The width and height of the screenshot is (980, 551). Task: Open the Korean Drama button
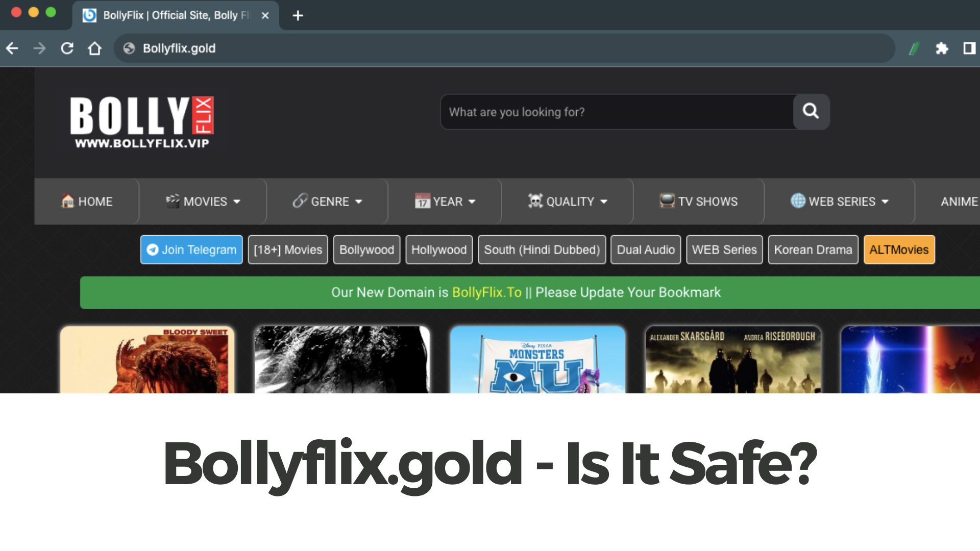point(813,249)
